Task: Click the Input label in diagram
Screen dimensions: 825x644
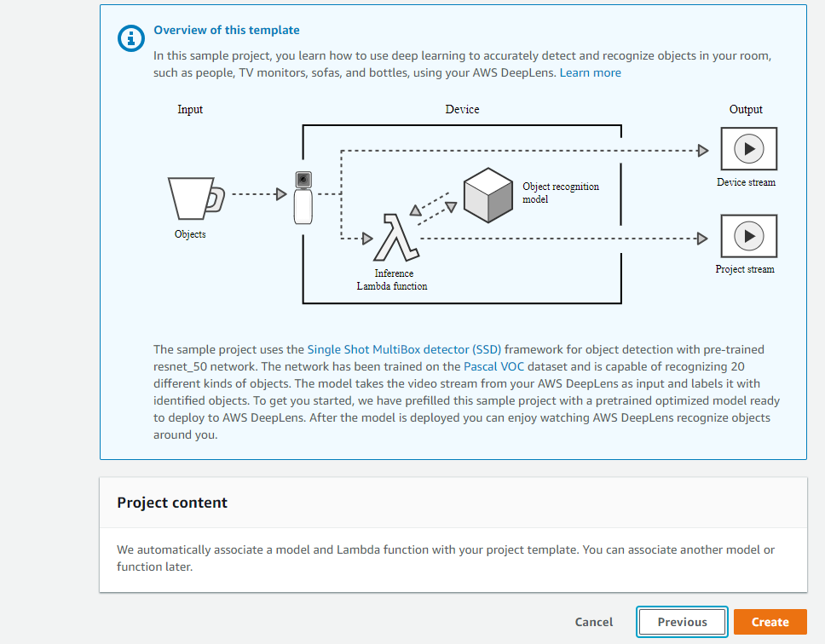Action: point(190,110)
